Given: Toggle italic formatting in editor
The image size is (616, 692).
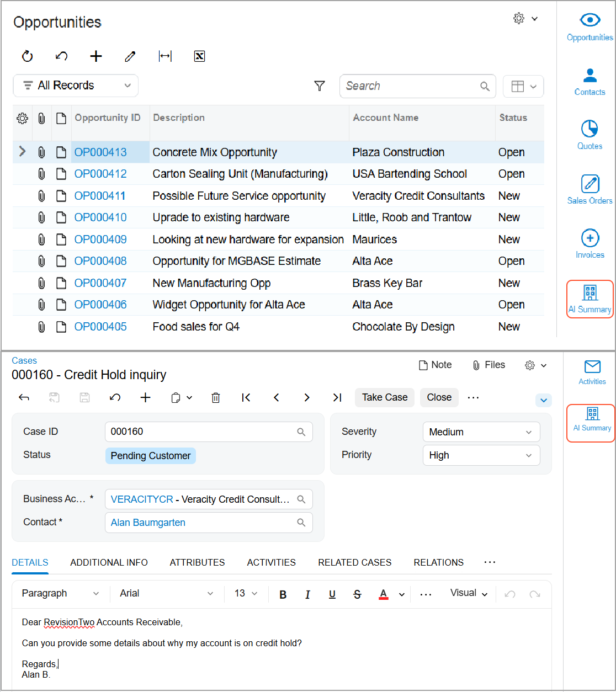Looking at the screenshot, I should pyautogui.click(x=307, y=594).
